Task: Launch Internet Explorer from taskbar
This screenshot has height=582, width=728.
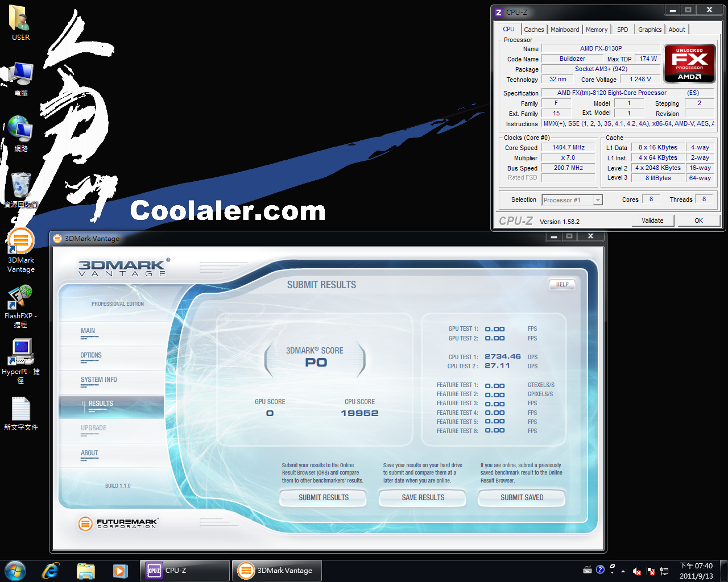Action: (x=51, y=571)
